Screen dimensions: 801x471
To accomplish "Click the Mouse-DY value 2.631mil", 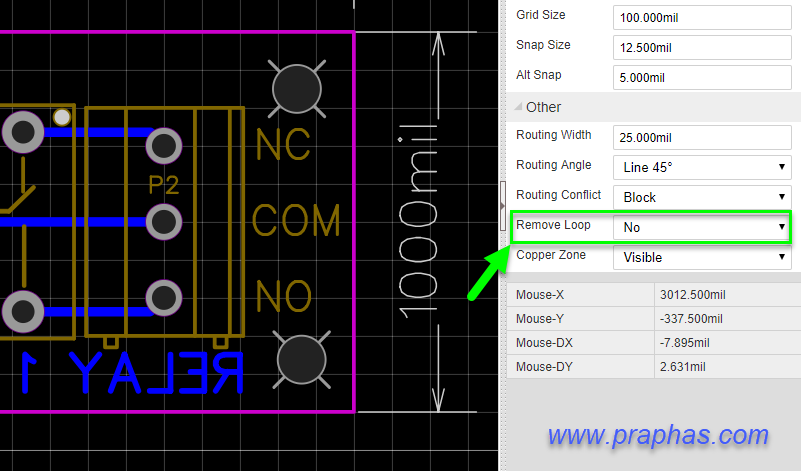I will 682,367.
